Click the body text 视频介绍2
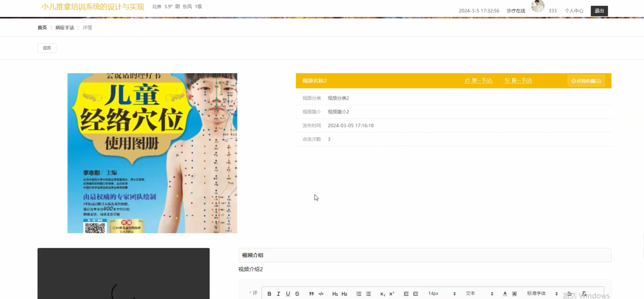Image resolution: width=644 pixels, height=299 pixels. click(x=251, y=269)
